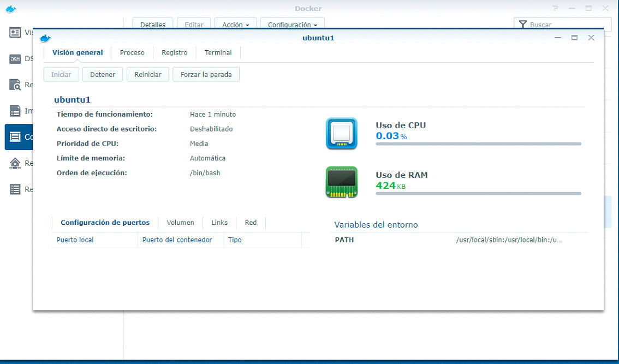Switch to the Proceso tab
This screenshot has width=619, height=364.
(x=132, y=52)
